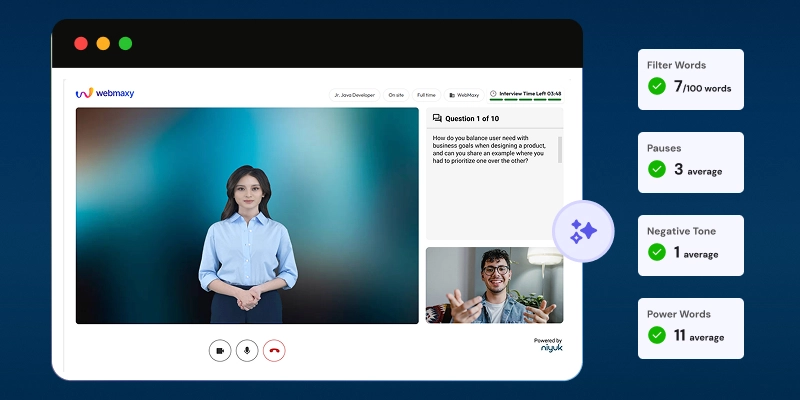
Task: Click the yellow minimize window dot
Action: (103, 43)
